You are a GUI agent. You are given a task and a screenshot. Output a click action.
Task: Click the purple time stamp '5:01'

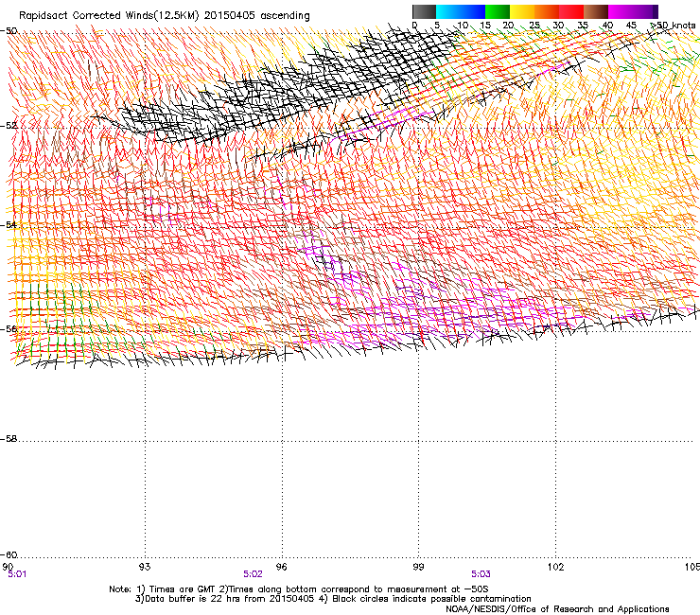tap(17, 574)
